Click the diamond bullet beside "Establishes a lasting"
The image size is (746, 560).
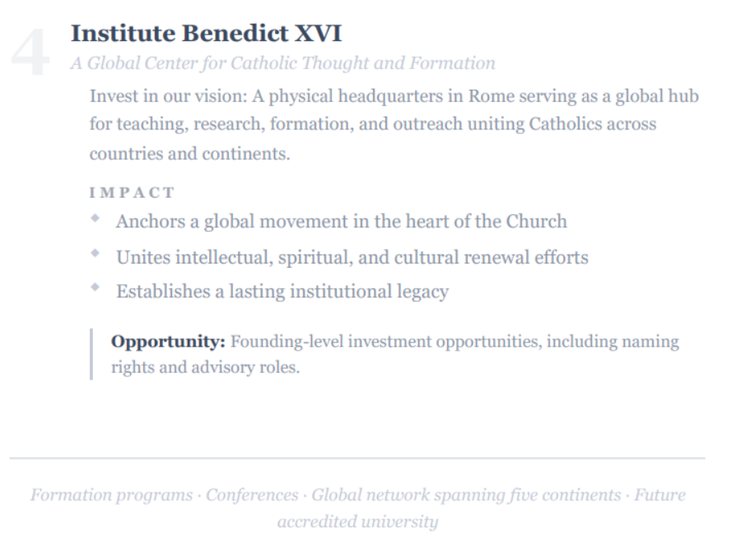(x=96, y=287)
